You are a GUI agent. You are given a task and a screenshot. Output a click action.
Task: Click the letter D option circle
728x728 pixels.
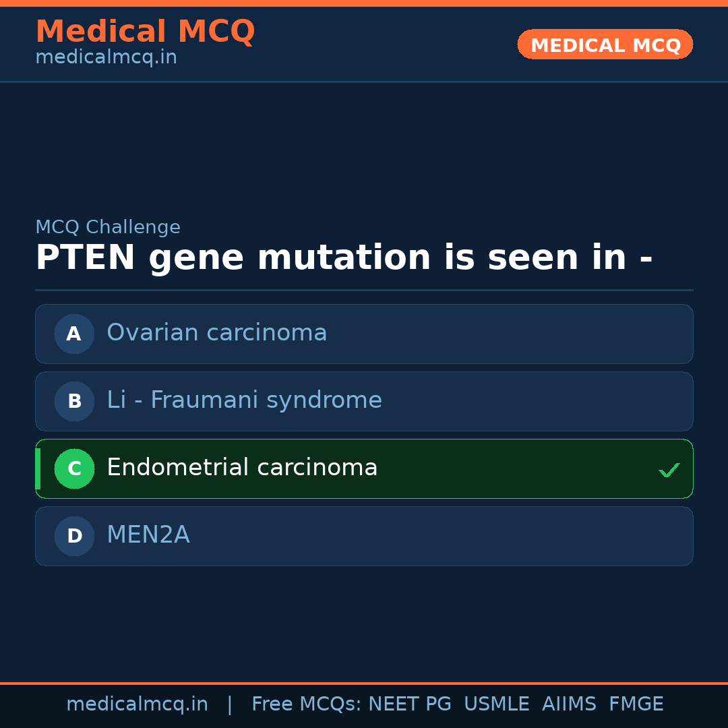[74, 536]
